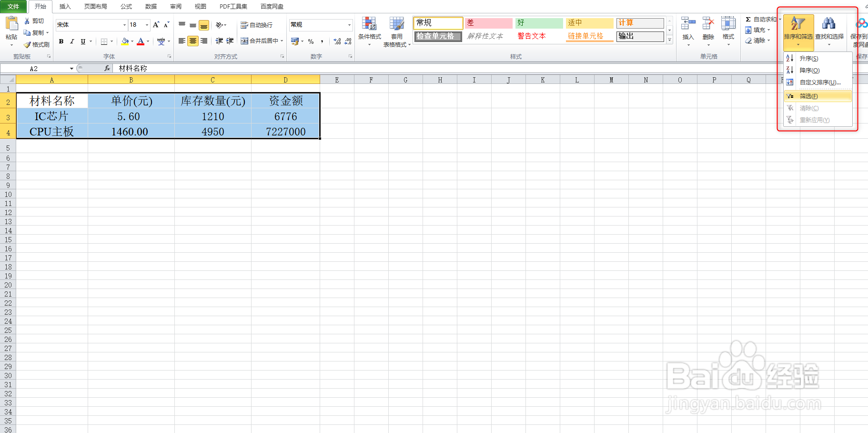Apply the yellow fill color bucket
Screen dimensions: 868x433
[125, 41]
